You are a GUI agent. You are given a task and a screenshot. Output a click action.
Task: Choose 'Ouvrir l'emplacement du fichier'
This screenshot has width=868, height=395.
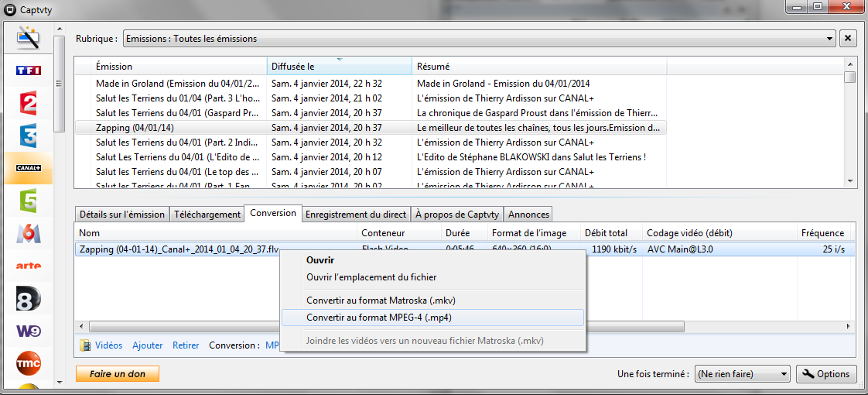point(433,276)
